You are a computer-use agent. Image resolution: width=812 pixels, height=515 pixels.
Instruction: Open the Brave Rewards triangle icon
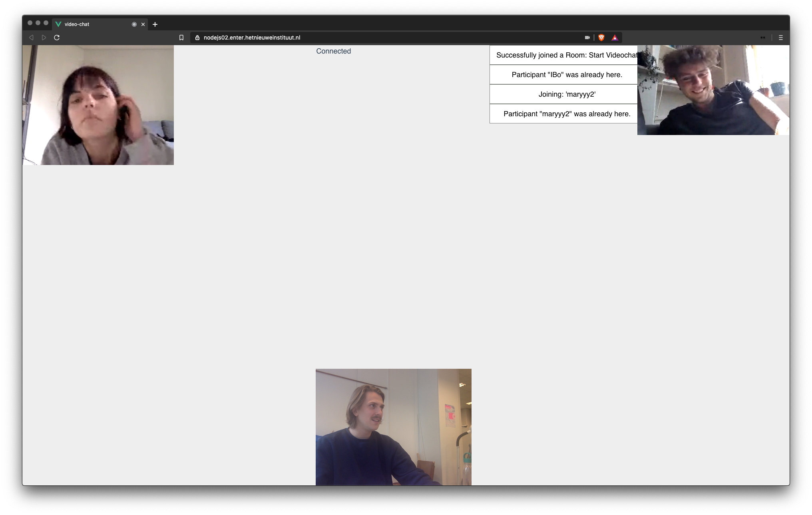615,38
